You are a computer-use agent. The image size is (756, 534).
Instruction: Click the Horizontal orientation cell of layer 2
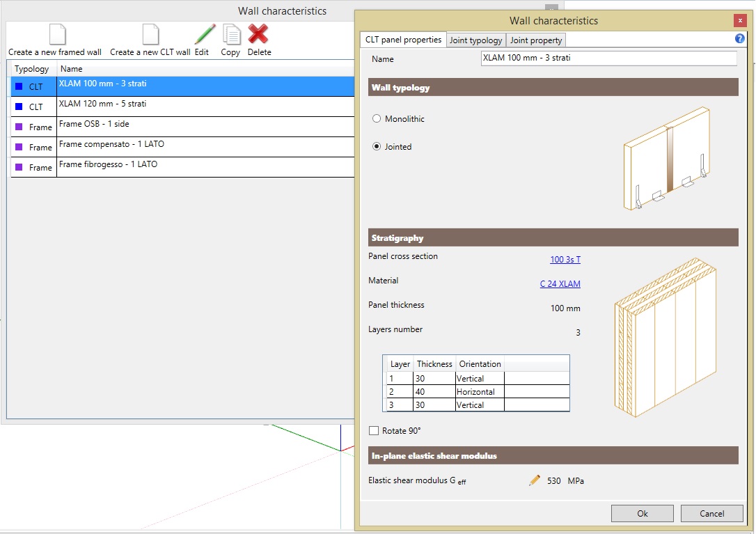[x=480, y=392]
